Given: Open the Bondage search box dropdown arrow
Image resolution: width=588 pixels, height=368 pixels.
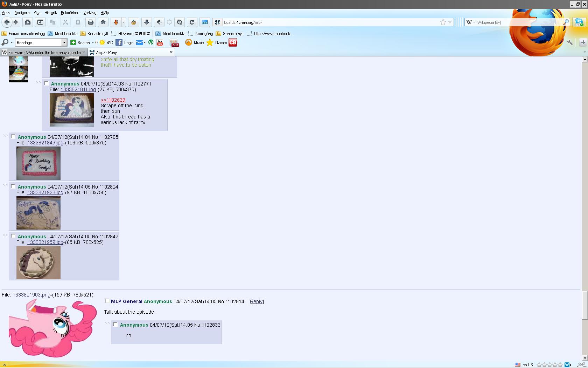Looking at the screenshot, I should click(64, 42).
